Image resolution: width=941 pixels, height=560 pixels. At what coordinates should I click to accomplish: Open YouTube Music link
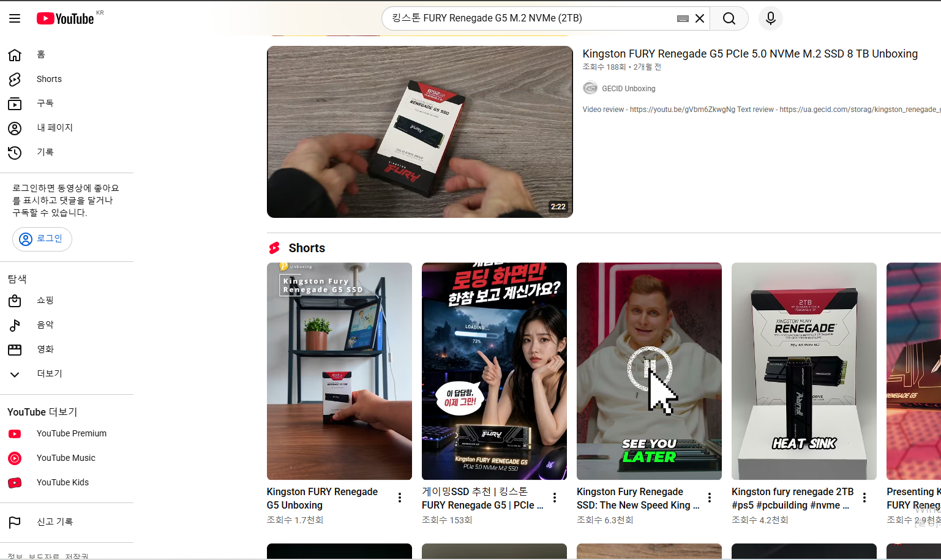pos(67,458)
